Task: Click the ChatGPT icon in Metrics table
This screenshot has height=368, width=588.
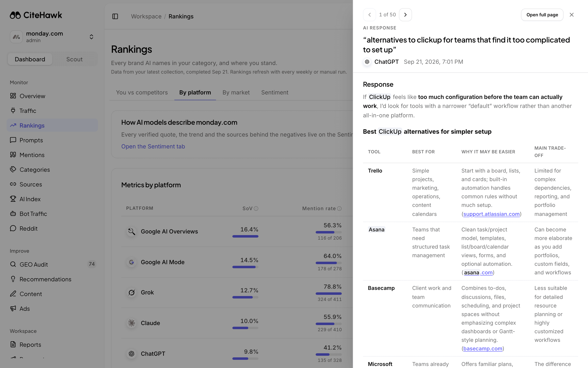Action: click(131, 354)
